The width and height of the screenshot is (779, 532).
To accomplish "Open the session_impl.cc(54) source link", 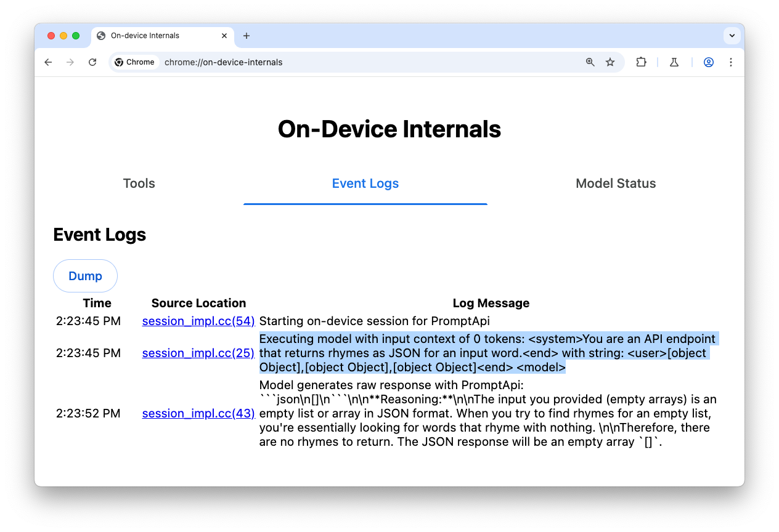I will pyautogui.click(x=198, y=321).
